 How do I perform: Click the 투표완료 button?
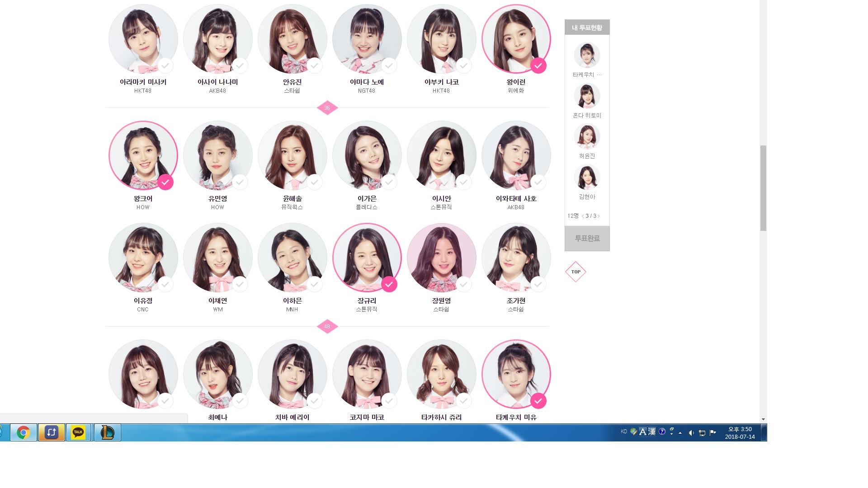(x=587, y=238)
